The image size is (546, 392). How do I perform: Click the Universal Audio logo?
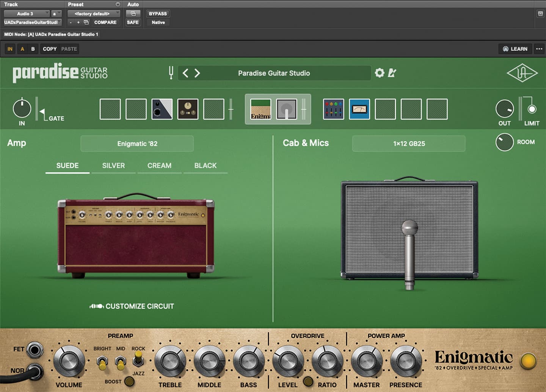point(522,73)
